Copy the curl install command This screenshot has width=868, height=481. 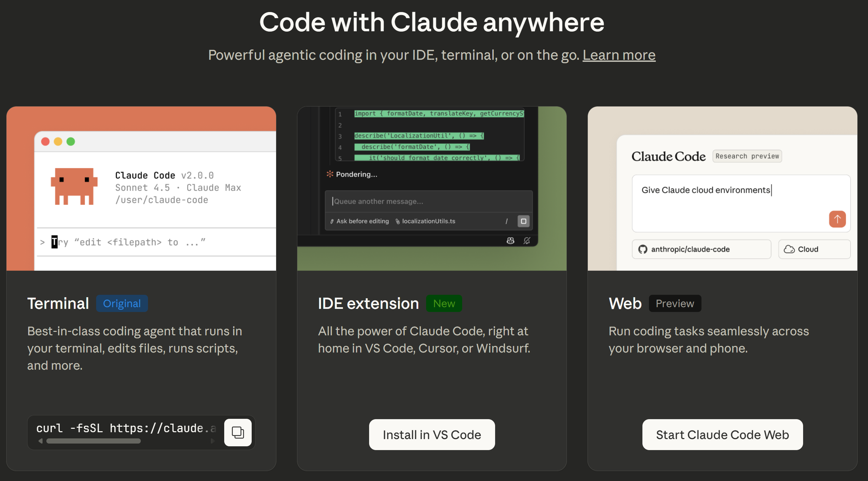[x=238, y=432]
